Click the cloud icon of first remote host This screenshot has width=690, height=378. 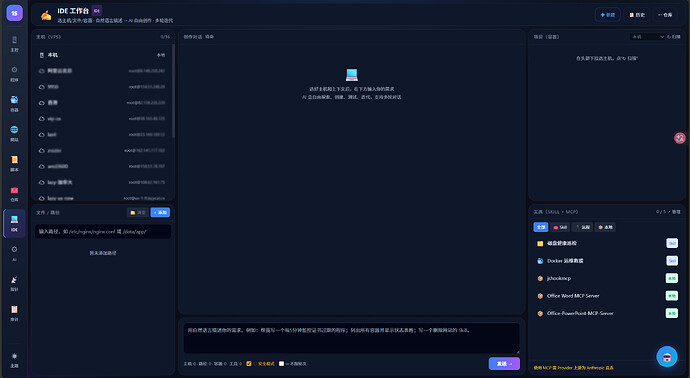42,71
